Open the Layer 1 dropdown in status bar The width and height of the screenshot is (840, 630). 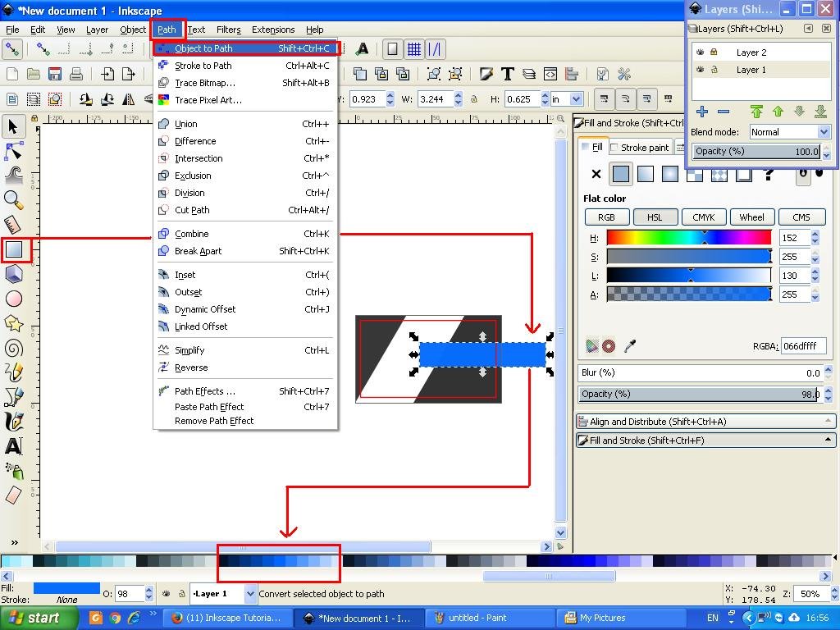(x=223, y=594)
